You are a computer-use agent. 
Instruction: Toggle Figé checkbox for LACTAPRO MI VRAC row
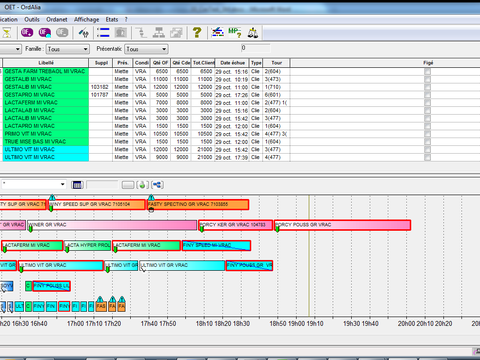pyautogui.click(x=428, y=126)
